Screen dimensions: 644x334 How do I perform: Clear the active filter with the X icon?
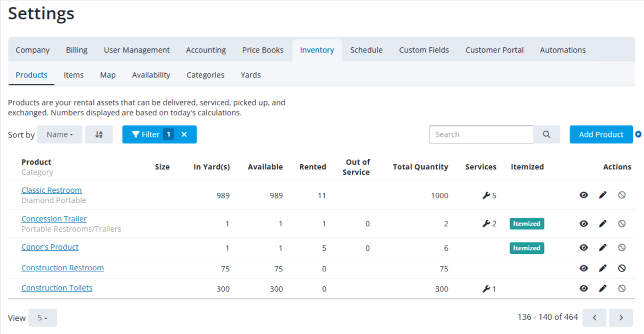(184, 134)
